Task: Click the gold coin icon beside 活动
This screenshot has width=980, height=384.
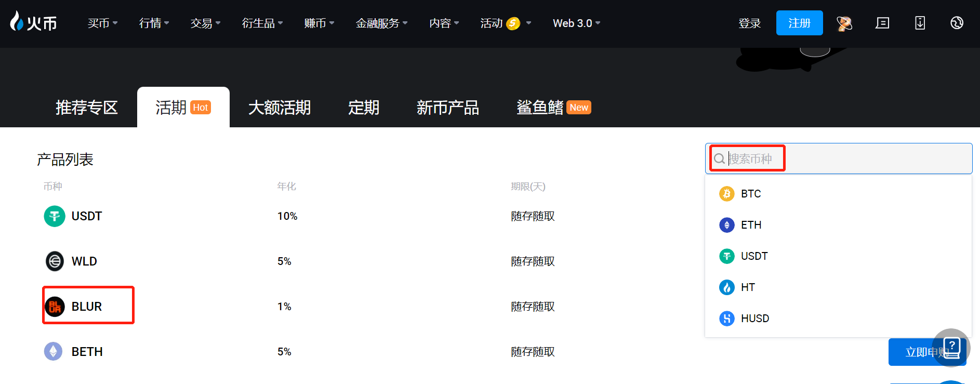Action: (x=513, y=23)
